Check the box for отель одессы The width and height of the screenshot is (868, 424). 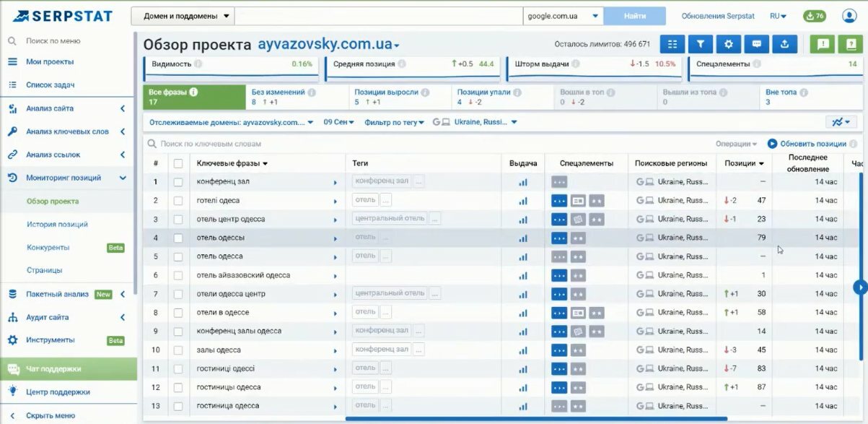tap(178, 238)
